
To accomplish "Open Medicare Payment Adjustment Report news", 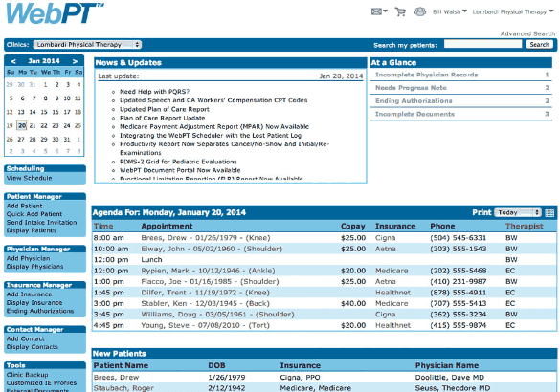I will point(214,126).
